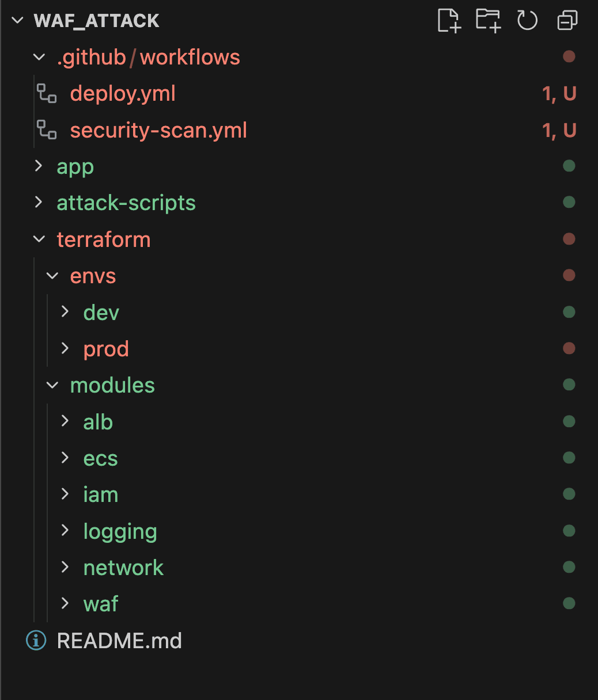
Task: Expand the attack-scripts folder
Action: pos(39,203)
